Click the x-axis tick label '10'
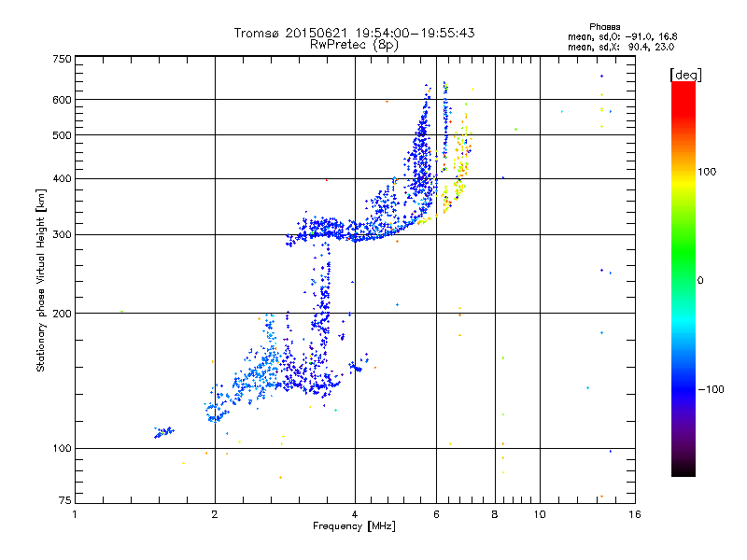Screen dimensions: 747x560 click(540, 515)
